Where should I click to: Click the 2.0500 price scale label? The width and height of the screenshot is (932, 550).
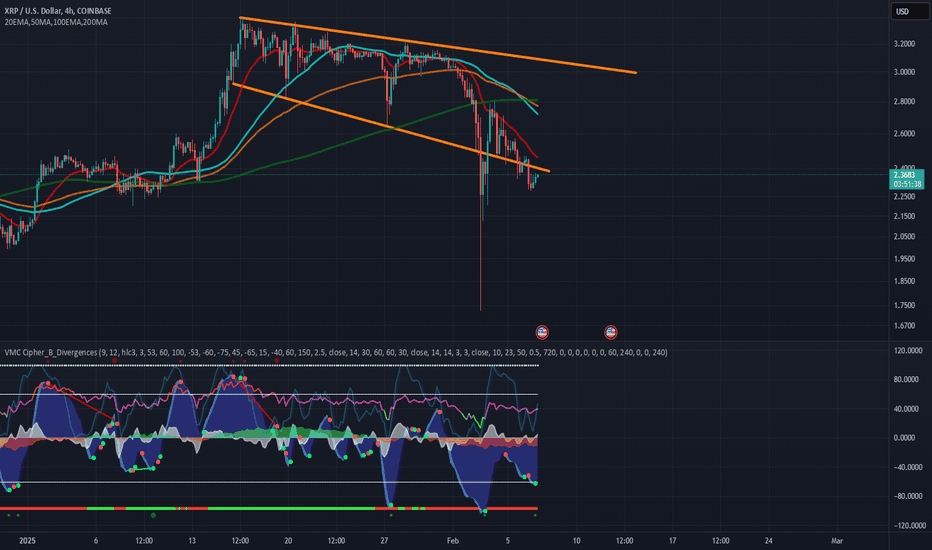904,237
